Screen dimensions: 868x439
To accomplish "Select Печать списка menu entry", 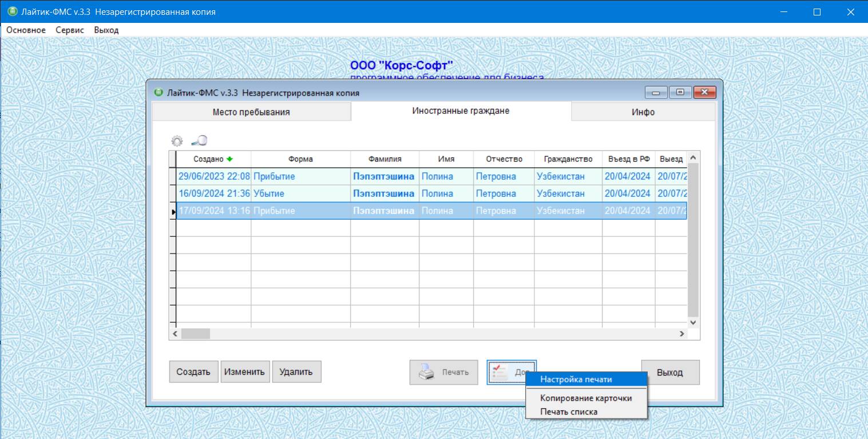I will [569, 412].
